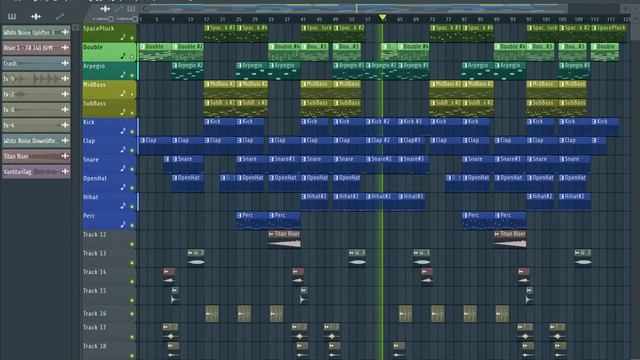640x360 pixels.
Task: Show patterns in the picker panel
Action: (12, 16)
